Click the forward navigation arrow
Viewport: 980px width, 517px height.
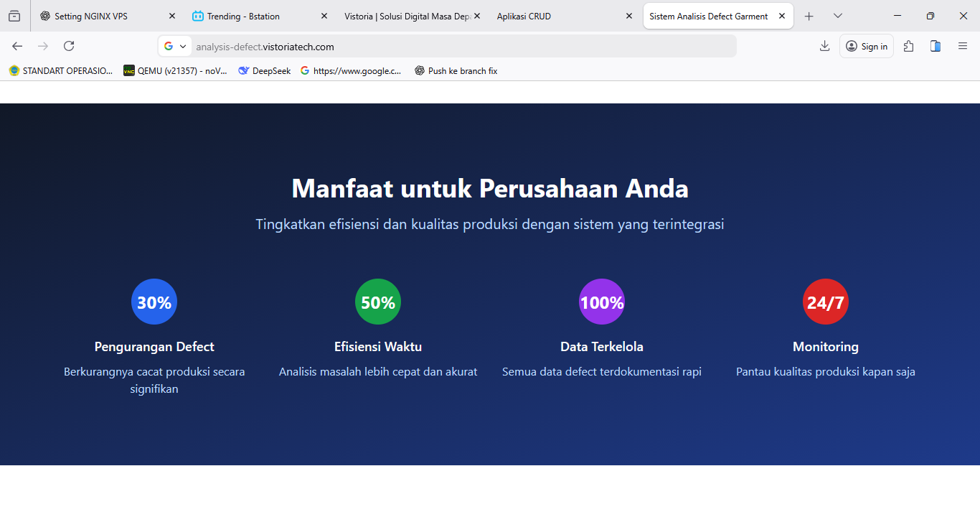tap(42, 45)
